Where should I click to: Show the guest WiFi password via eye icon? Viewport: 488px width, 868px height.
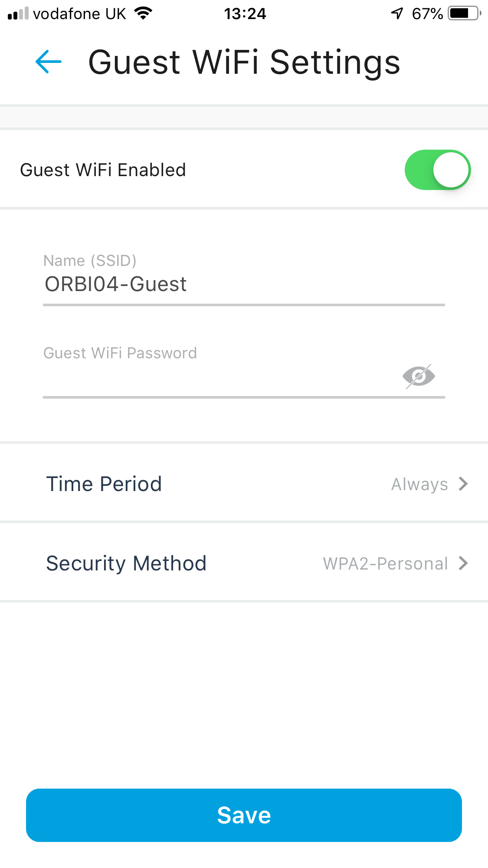click(x=419, y=376)
